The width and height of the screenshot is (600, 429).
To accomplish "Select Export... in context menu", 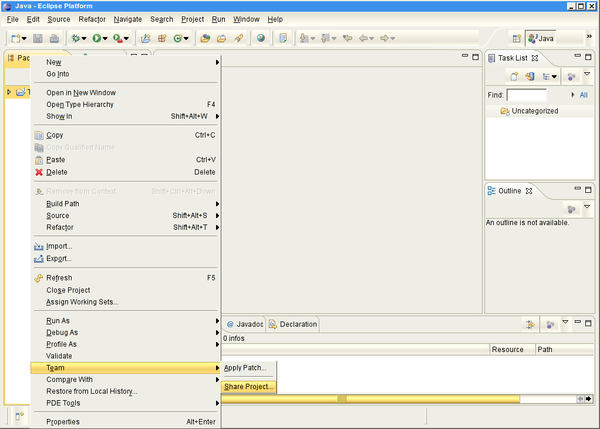I will (126, 259).
